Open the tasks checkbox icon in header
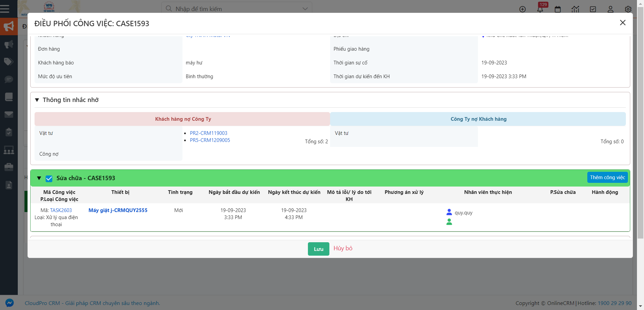The image size is (644, 310). pos(593,9)
